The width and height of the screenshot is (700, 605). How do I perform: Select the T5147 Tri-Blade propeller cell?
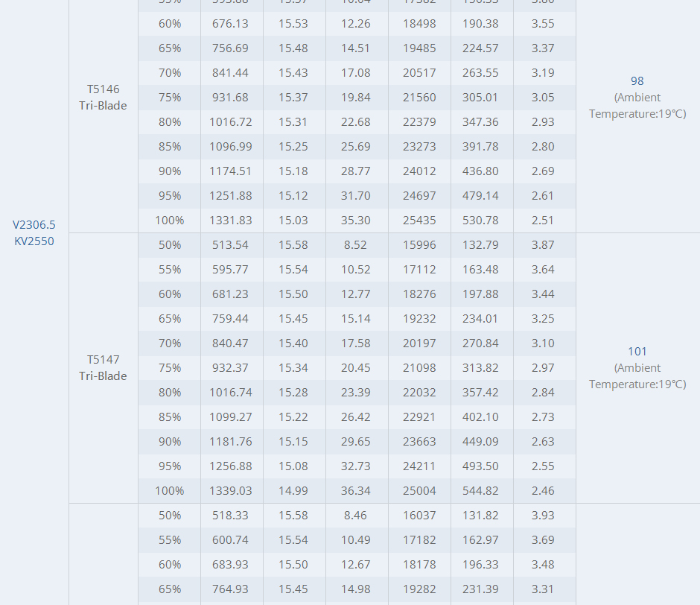coord(103,368)
